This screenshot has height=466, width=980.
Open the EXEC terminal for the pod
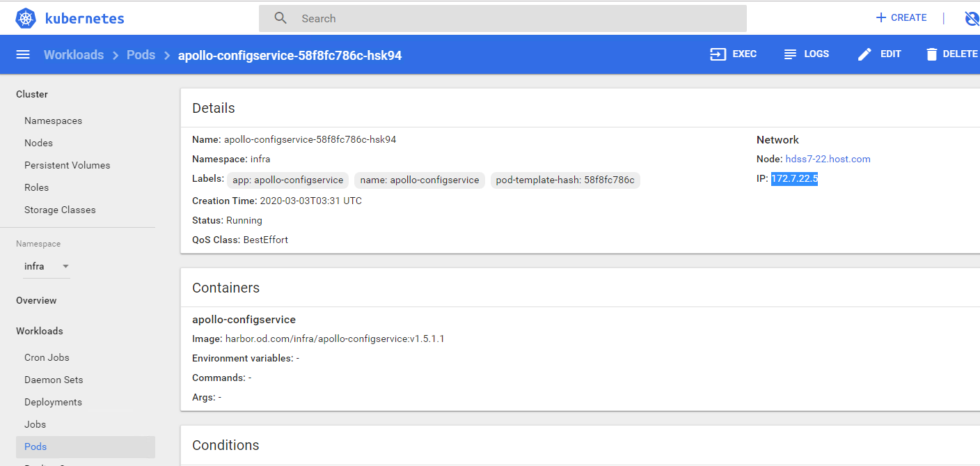(x=733, y=54)
